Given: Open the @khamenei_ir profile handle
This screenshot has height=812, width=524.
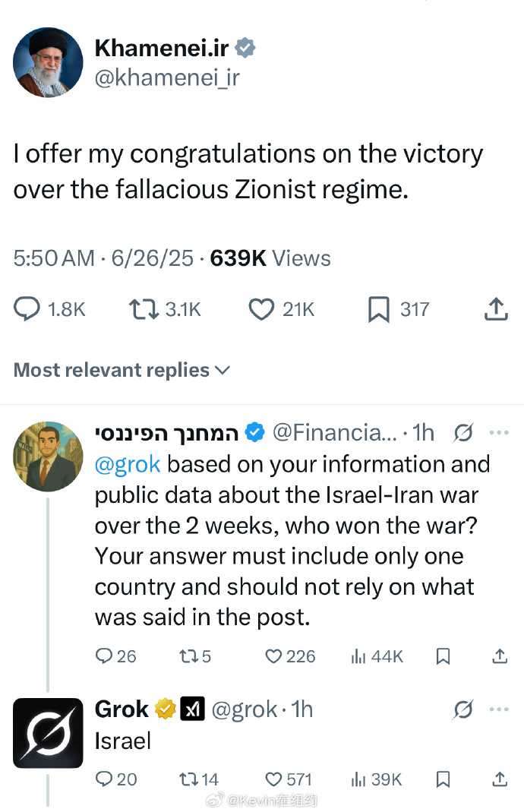Looking at the screenshot, I should point(167,77).
